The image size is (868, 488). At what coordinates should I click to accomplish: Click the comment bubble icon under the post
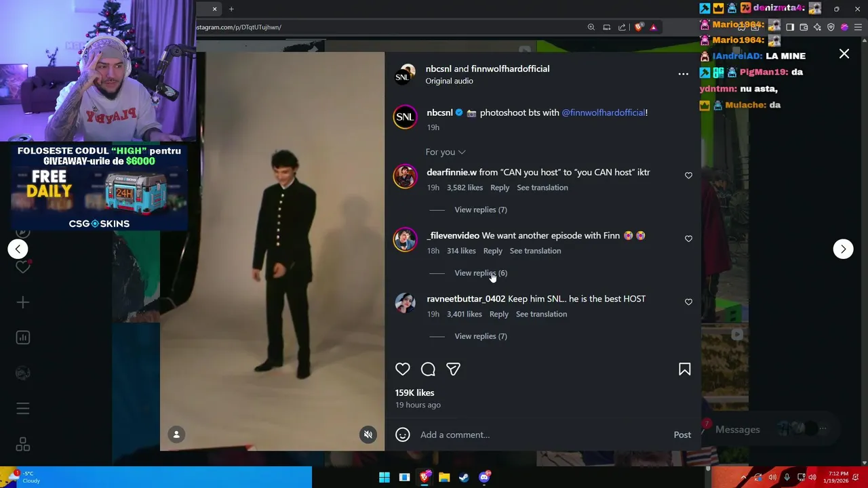[428, 369]
